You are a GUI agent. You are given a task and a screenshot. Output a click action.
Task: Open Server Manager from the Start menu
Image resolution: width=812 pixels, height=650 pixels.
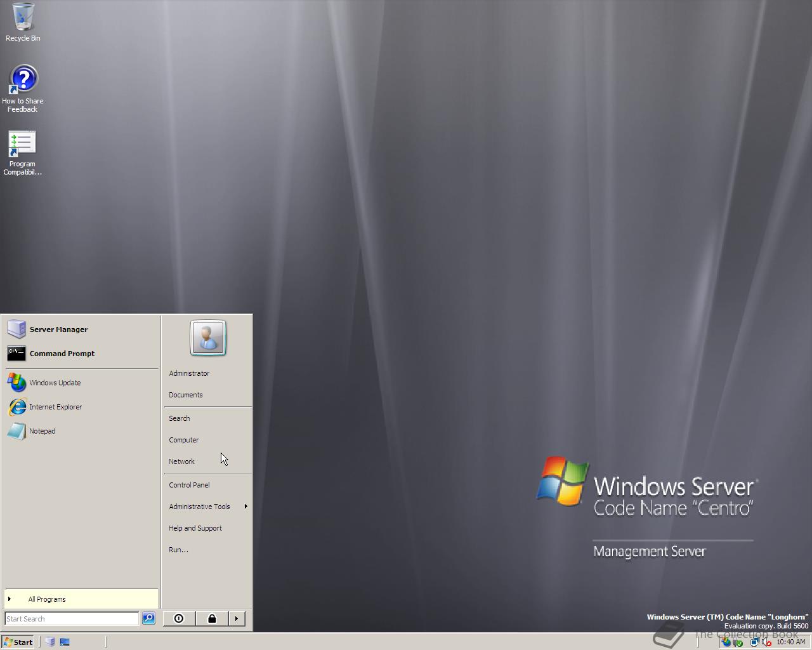click(x=81, y=329)
